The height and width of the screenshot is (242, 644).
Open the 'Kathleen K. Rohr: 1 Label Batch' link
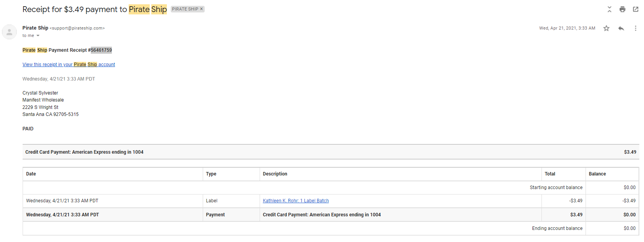pos(296,201)
